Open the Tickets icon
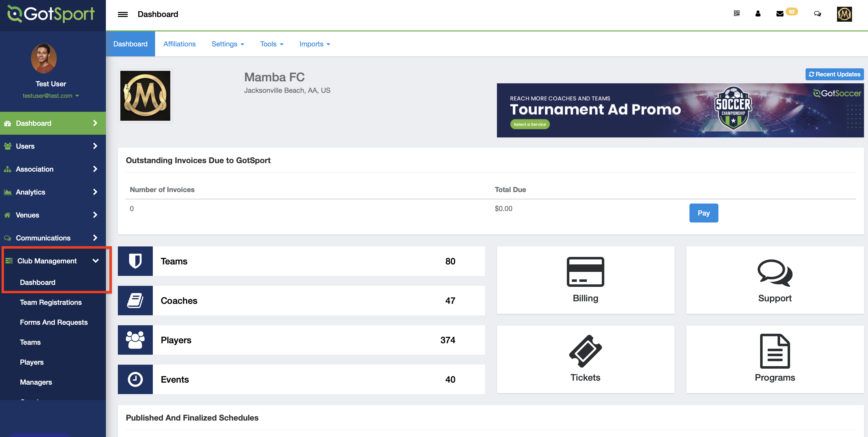The height and width of the screenshot is (437, 868). tap(585, 351)
